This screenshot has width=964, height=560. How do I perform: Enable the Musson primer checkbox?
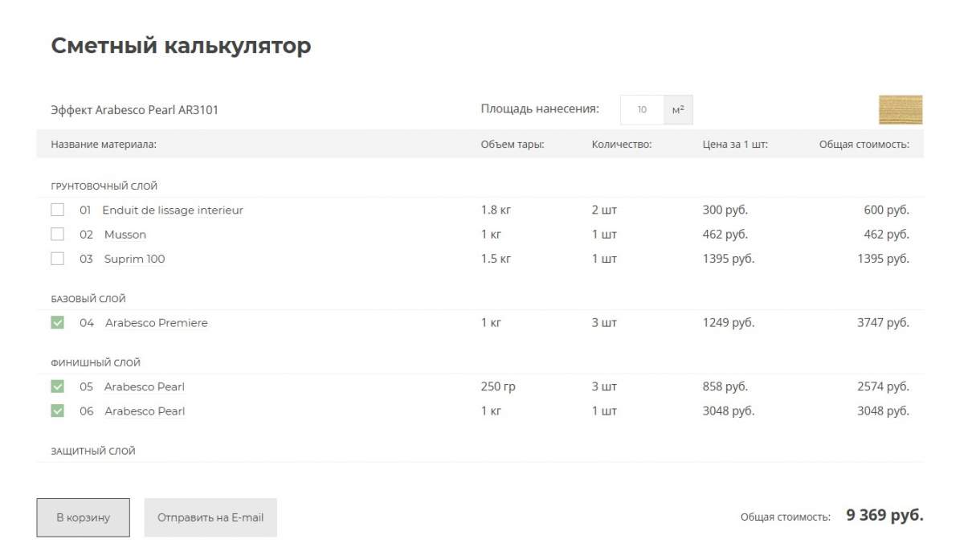coord(57,235)
